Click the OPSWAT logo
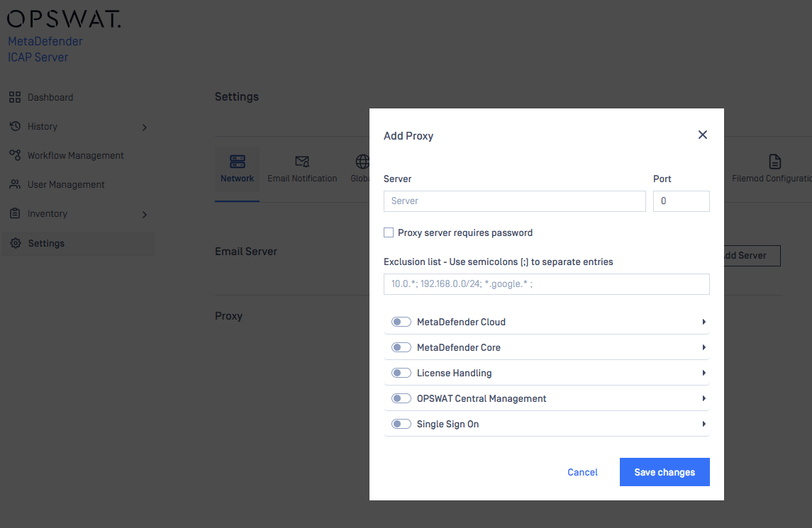The width and height of the screenshot is (812, 528). click(64, 19)
